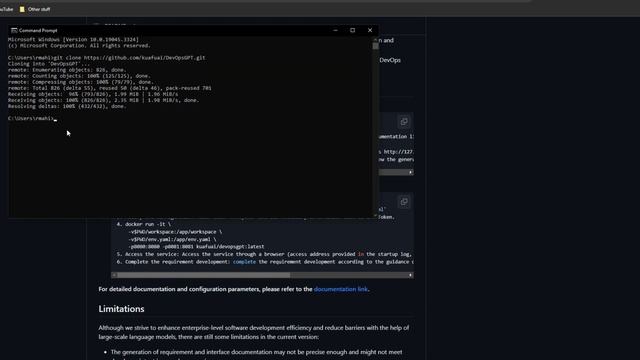
Task: Click the Command Prompt title bar icon
Action: tap(14, 30)
